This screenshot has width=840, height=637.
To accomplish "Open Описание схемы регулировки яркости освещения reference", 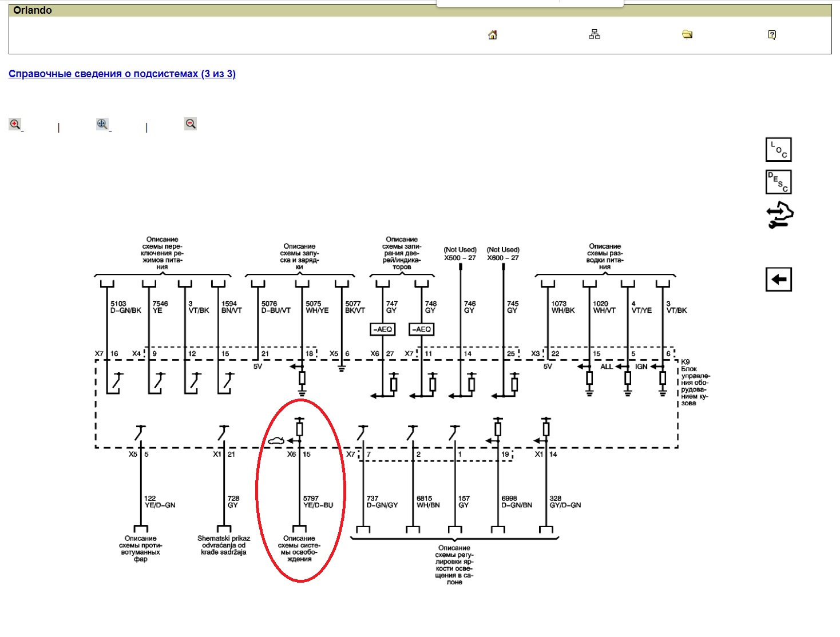I will [x=454, y=565].
